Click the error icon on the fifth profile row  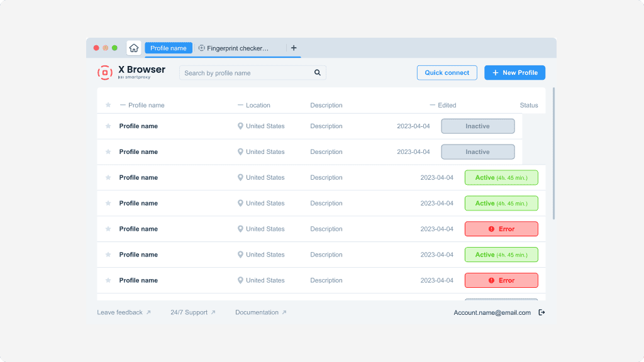(x=492, y=229)
